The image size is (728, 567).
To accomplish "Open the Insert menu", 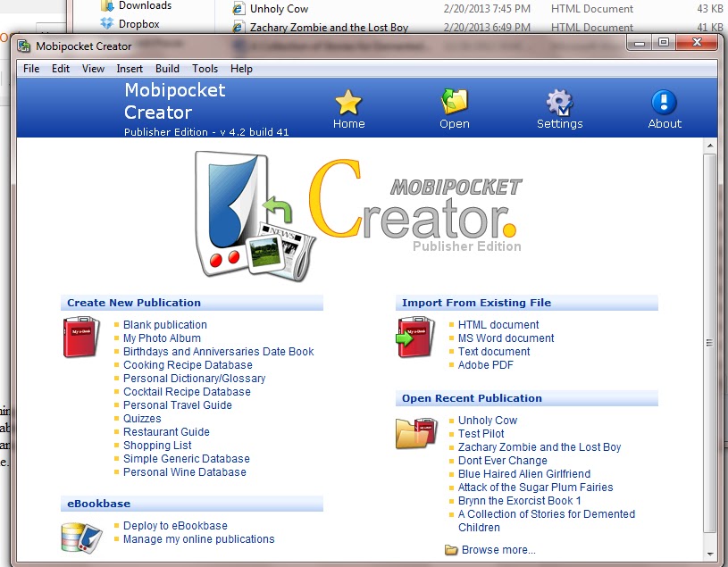I will click(x=130, y=69).
